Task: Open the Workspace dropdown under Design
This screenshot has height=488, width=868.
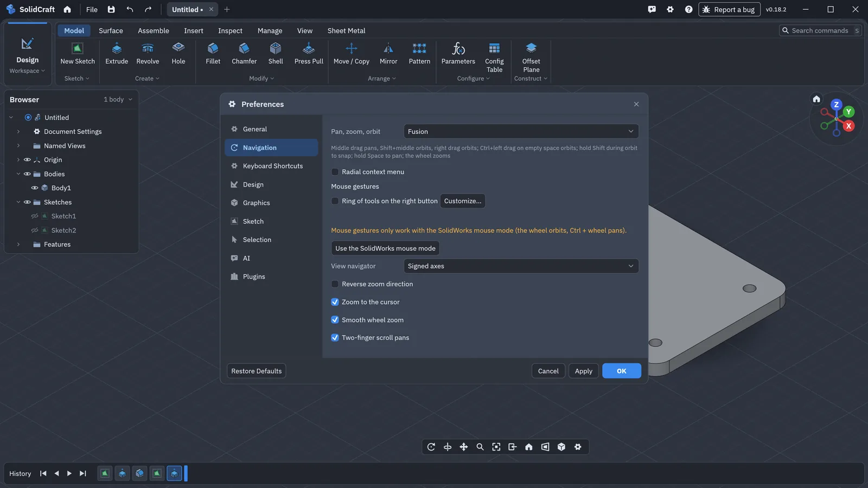Action: (27, 71)
